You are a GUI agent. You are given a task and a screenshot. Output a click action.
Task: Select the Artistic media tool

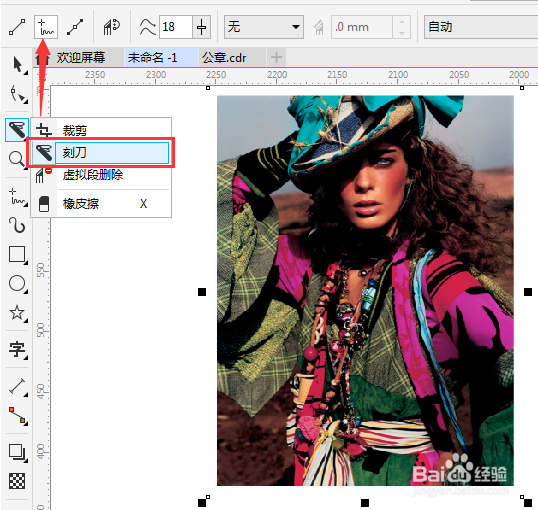[x=17, y=225]
